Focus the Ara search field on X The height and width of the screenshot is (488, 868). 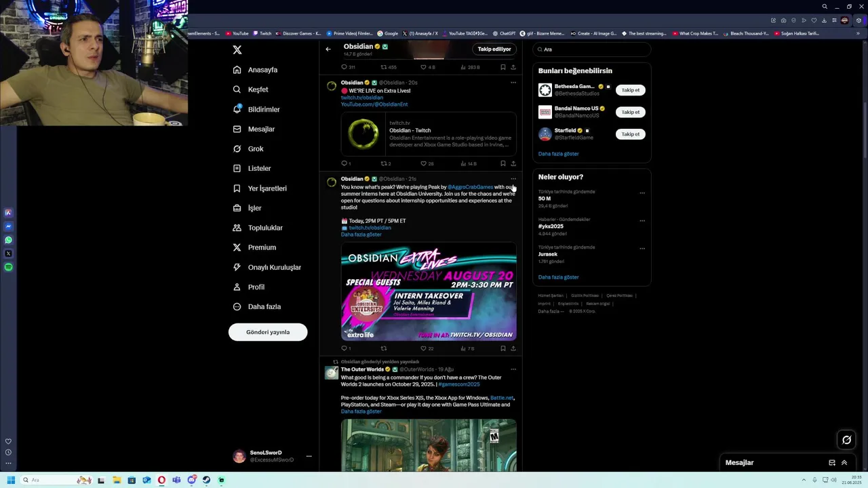point(591,49)
